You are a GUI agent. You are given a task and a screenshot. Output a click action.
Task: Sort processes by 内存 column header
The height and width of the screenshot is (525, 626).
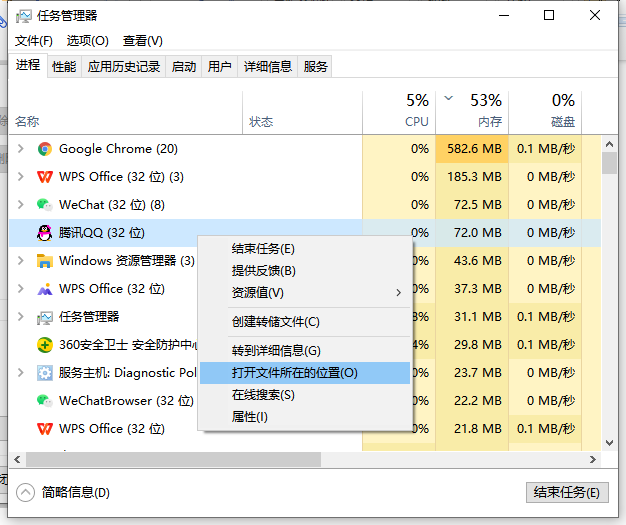489,121
